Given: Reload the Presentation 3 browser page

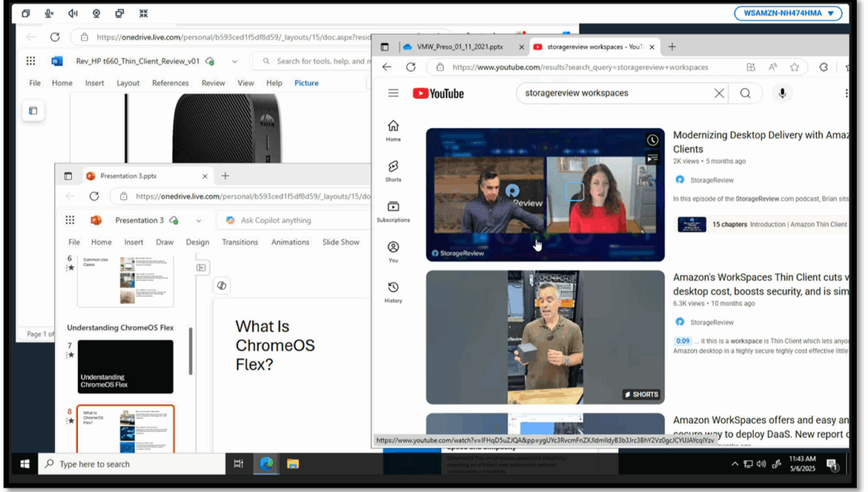Looking at the screenshot, I should [x=94, y=196].
